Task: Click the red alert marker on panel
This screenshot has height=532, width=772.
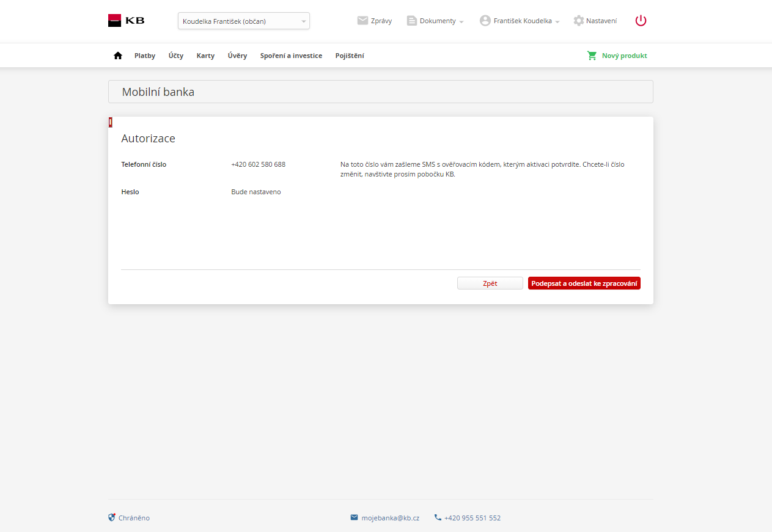Action: point(111,122)
